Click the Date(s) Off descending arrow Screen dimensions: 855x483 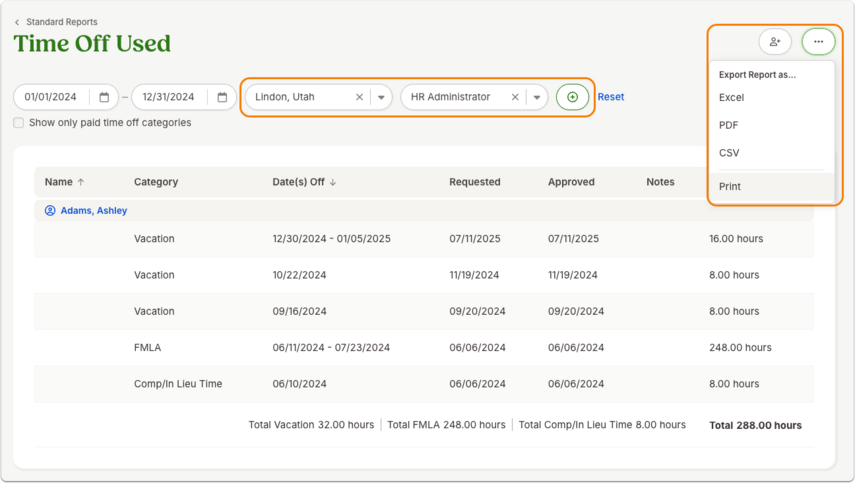[x=333, y=182]
